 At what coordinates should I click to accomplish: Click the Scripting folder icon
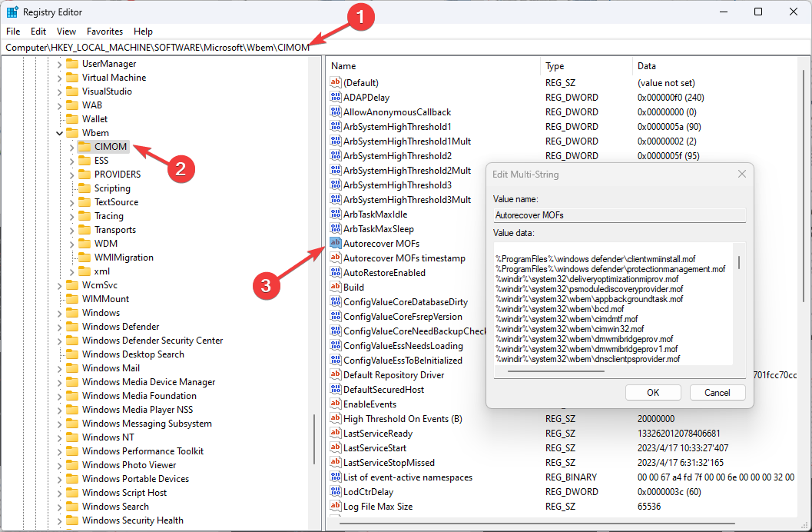(85, 188)
